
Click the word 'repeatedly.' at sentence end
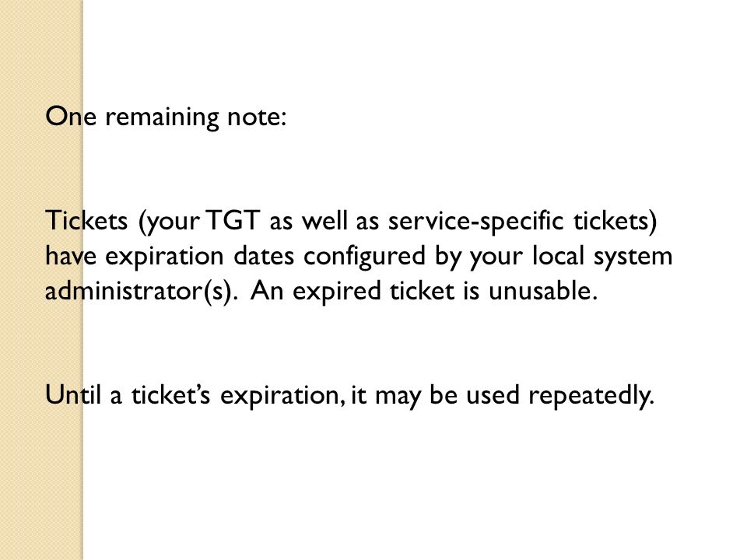pos(591,396)
